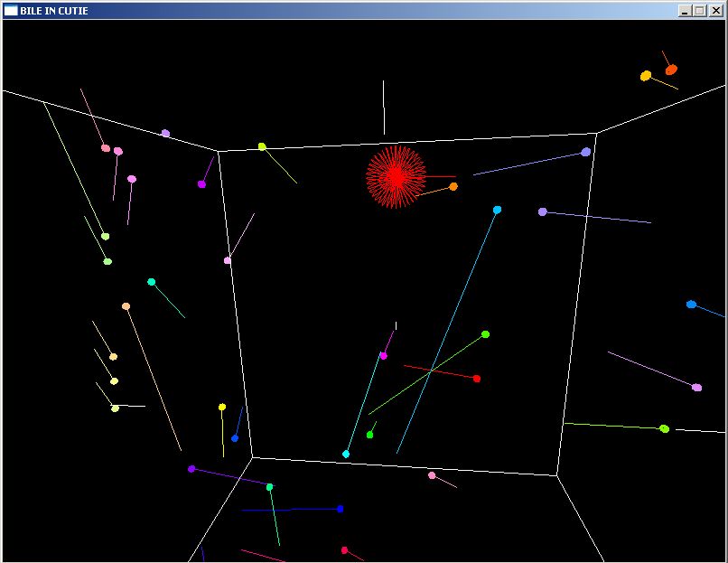This screenshot has height=563, width=728.
Task: Select the sky-blue ball near the right edge
Action: click(x=691, y=305)
